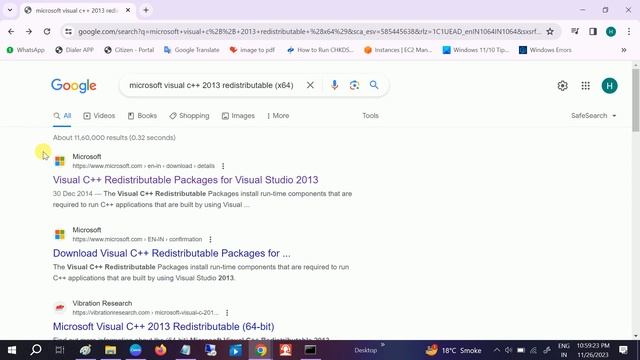
Task: Open Visual C++ Redistributable Packages for Visual Studio 2013
Action: [x=185, y=180]
